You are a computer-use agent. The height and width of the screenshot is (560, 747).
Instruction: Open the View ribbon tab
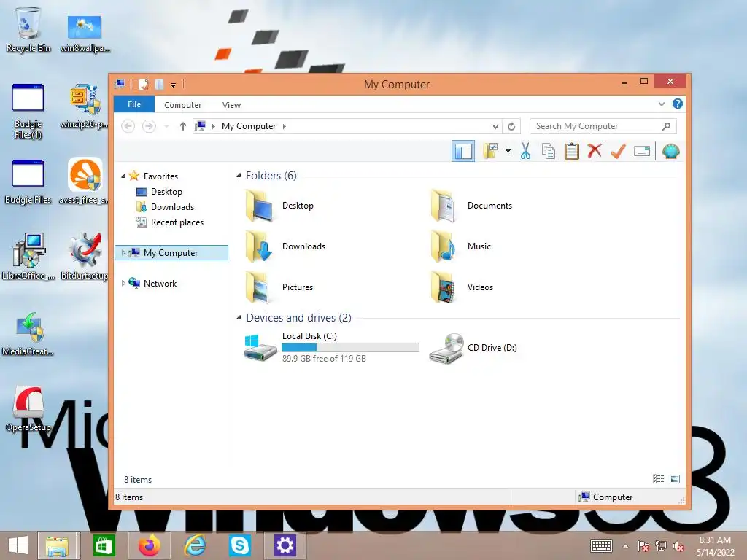coord(231,105)
